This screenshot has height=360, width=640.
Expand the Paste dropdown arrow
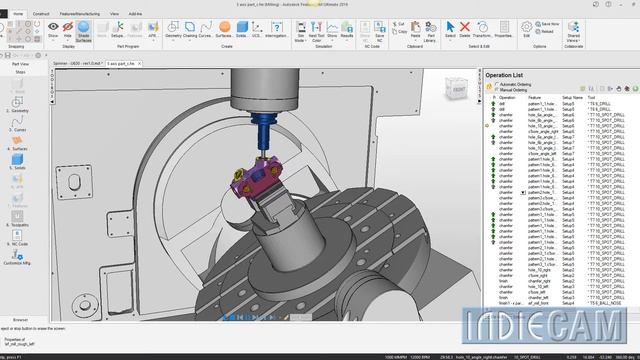coord(416,40)
